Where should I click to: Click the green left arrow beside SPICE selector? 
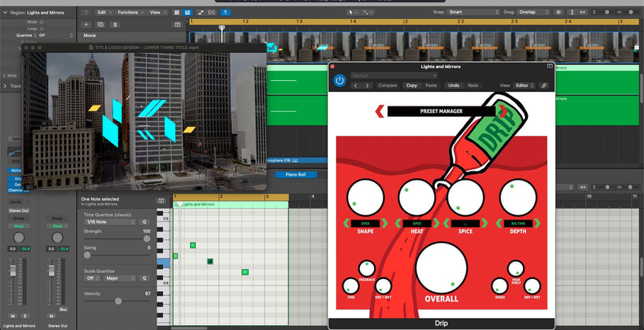pyautogui.click(x=446, y=224)
